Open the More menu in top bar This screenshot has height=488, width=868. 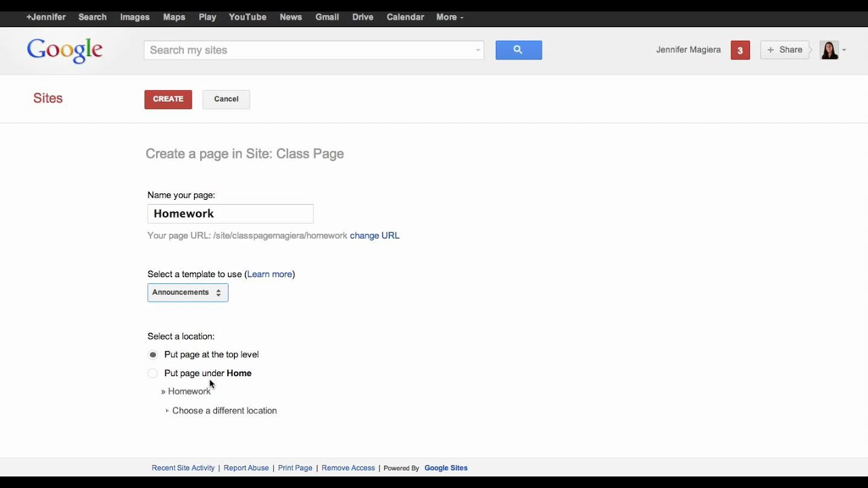click(450, 17)
